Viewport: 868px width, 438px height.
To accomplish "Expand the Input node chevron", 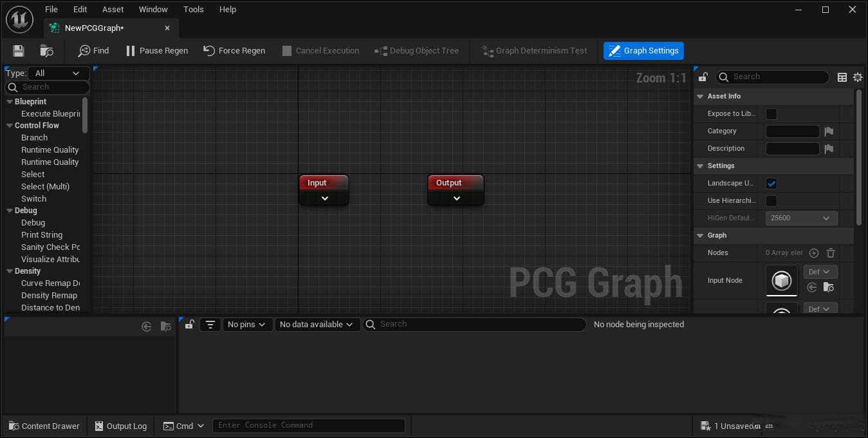I will click(x=325, y=198).
